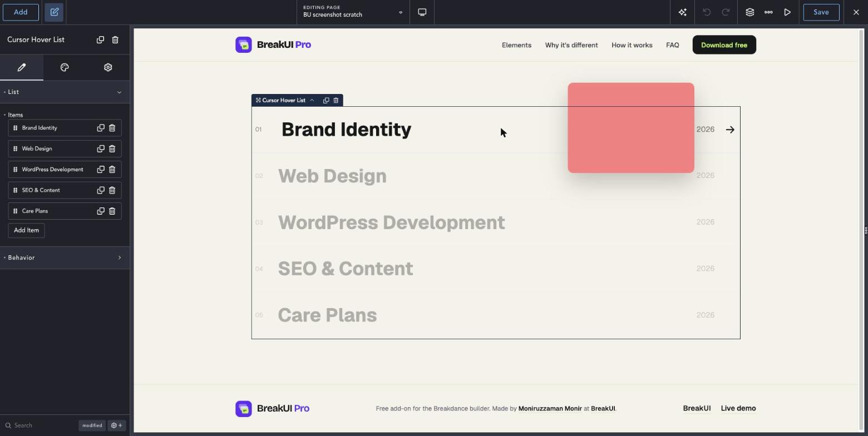Close the builder with X icon
Viewport: 868px width, 436px height.
tap(856, 12)
